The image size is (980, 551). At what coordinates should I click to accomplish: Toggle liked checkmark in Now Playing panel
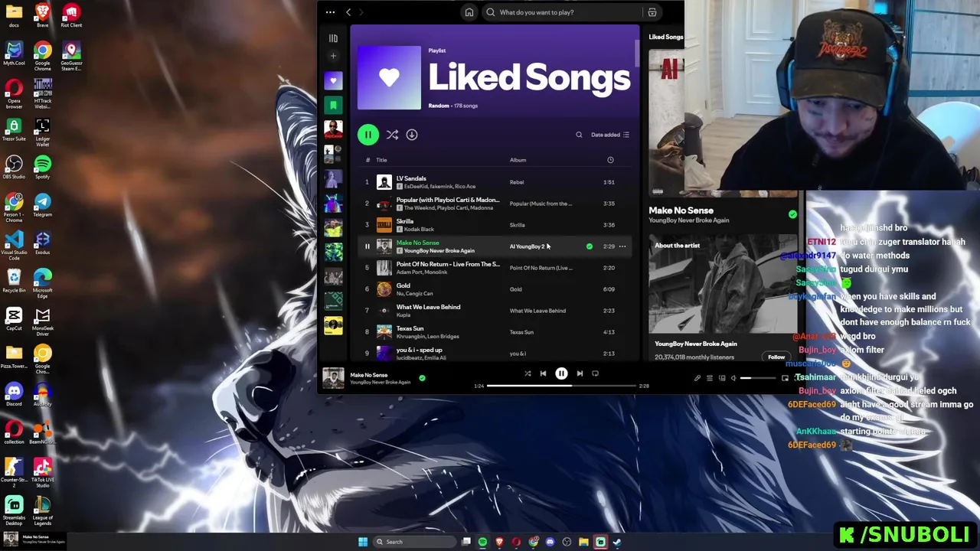point(792,215)
